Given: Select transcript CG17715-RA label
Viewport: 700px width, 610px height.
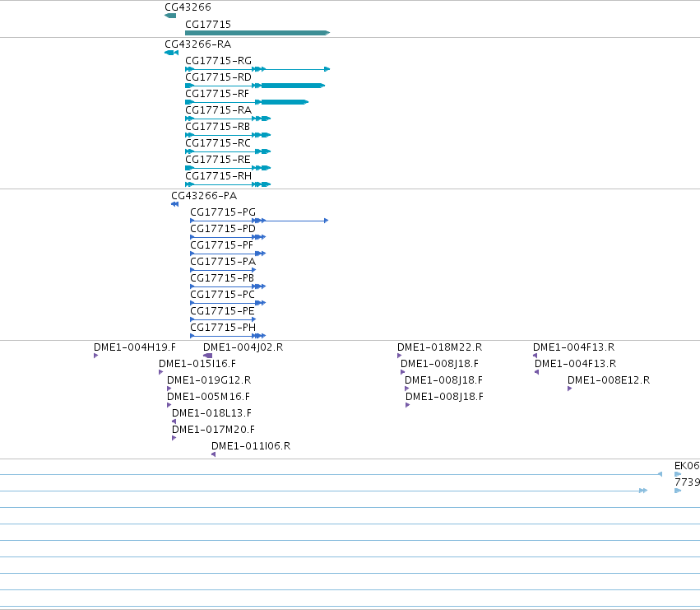Looking at the screenshot, I should 218,110.
